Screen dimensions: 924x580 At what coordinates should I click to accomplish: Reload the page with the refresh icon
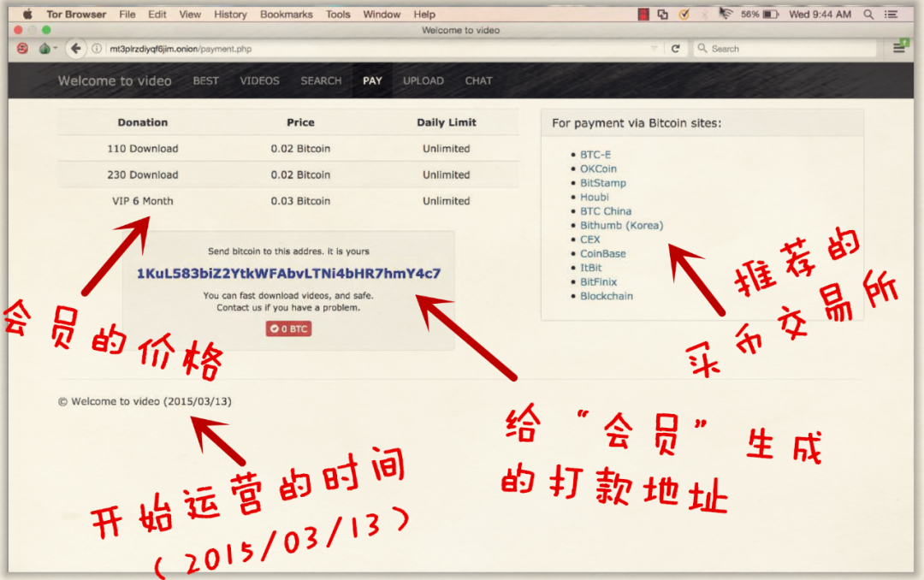point(675,48)
